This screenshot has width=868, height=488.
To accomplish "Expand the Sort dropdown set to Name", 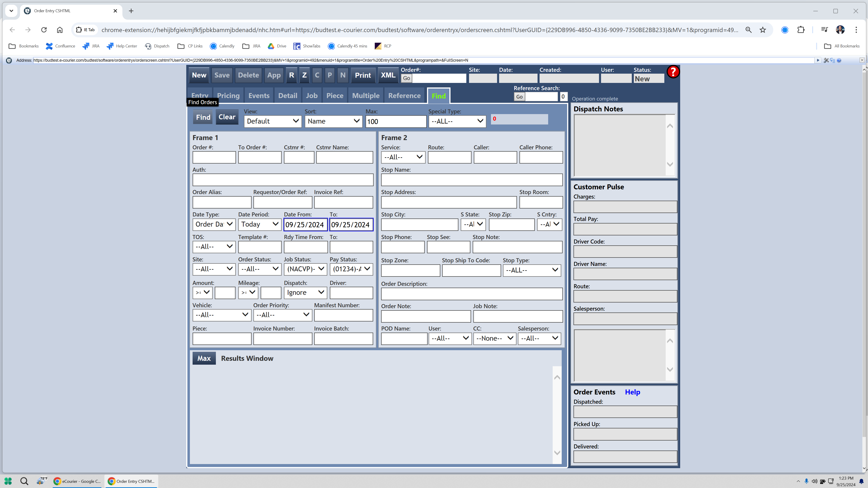I will [x=333, y=121].
